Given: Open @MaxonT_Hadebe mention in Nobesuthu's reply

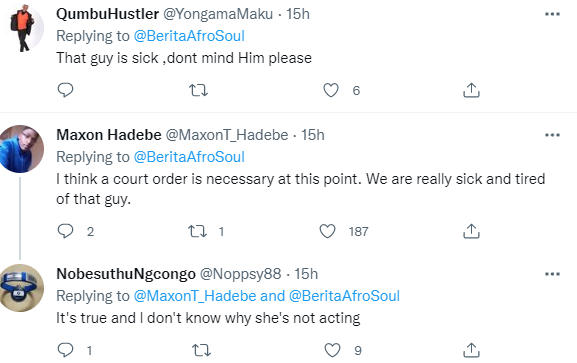Looking at the screenshot, I should click(195, 296).
